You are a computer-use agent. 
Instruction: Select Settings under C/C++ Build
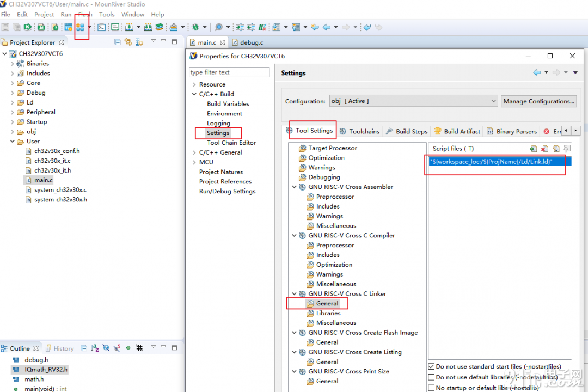coord(218,133)
